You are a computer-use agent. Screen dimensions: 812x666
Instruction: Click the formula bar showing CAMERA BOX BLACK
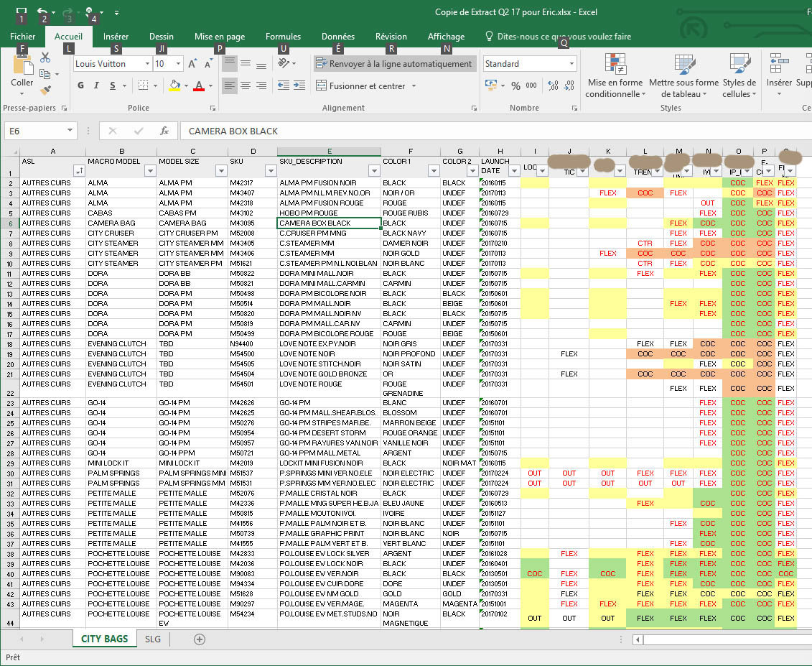click(x=495, y=131)
